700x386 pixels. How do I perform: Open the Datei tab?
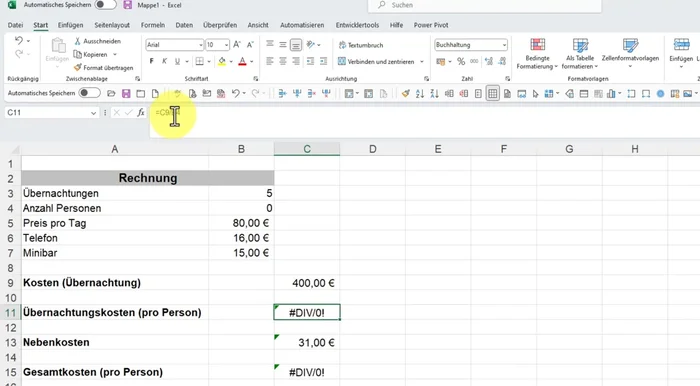point(15,25)
